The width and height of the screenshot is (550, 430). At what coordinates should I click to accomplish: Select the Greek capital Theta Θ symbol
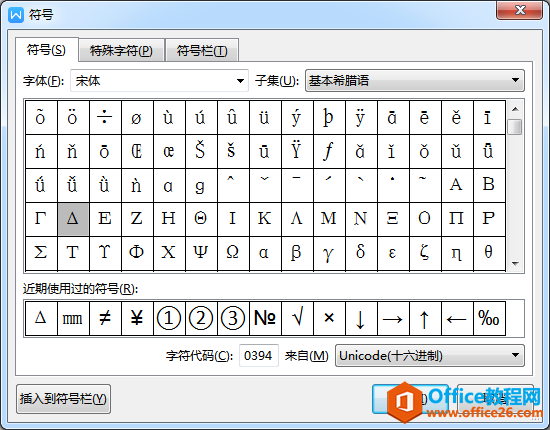coord(201,219)
